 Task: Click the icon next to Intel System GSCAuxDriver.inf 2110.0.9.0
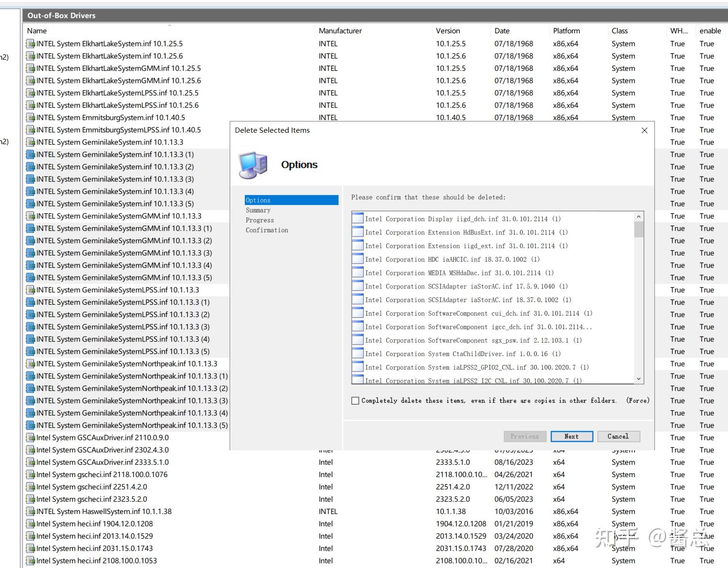coord(30,437)
